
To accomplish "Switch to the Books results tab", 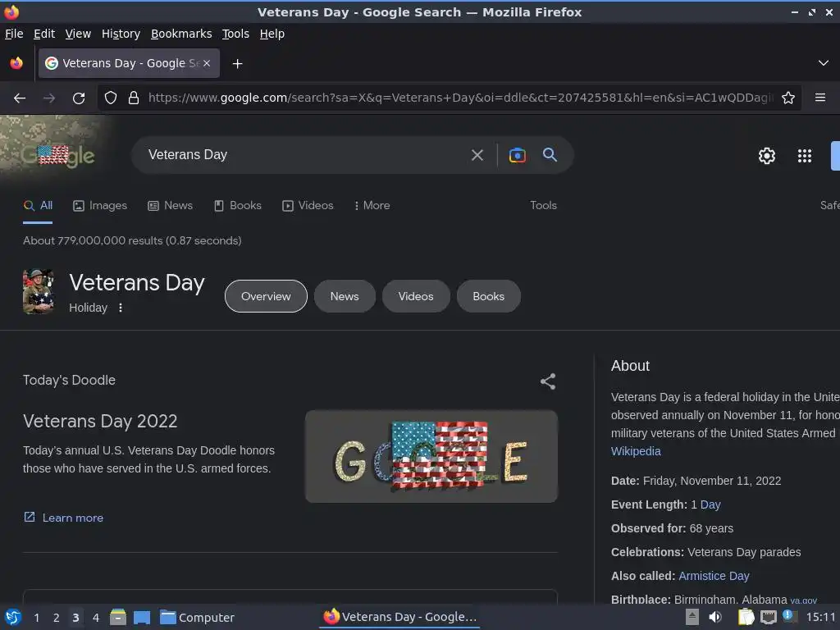I will 238,206.
